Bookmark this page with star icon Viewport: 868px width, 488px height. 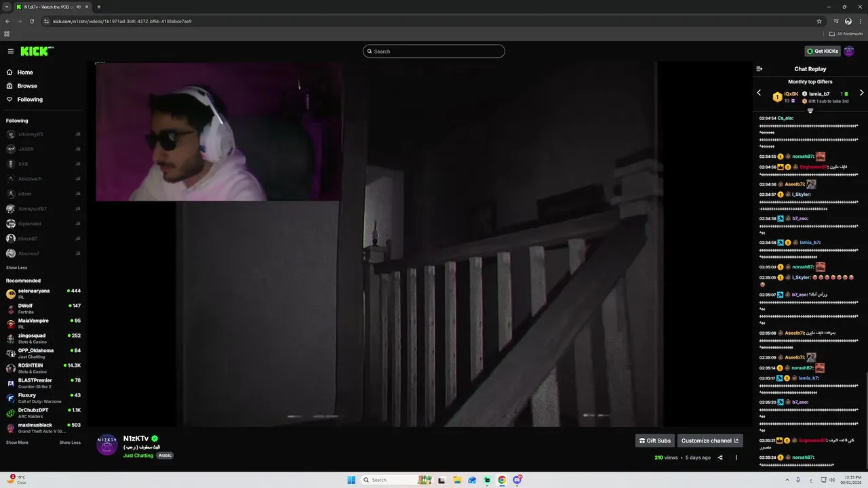point(819,21)
